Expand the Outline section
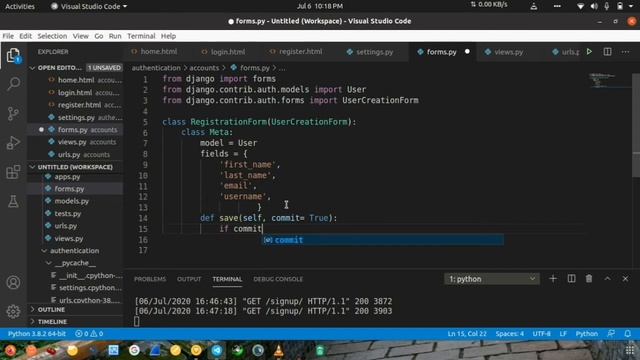This screenshot has height=360, width=640. (75, 309)
